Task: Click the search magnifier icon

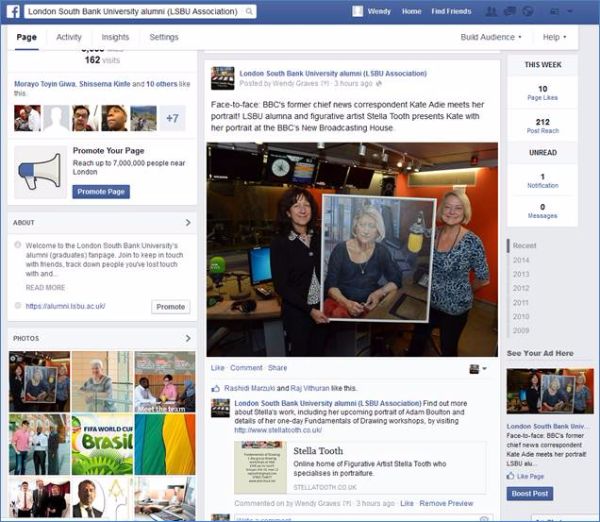Action: pyautogui.click(x=249, y=11)
